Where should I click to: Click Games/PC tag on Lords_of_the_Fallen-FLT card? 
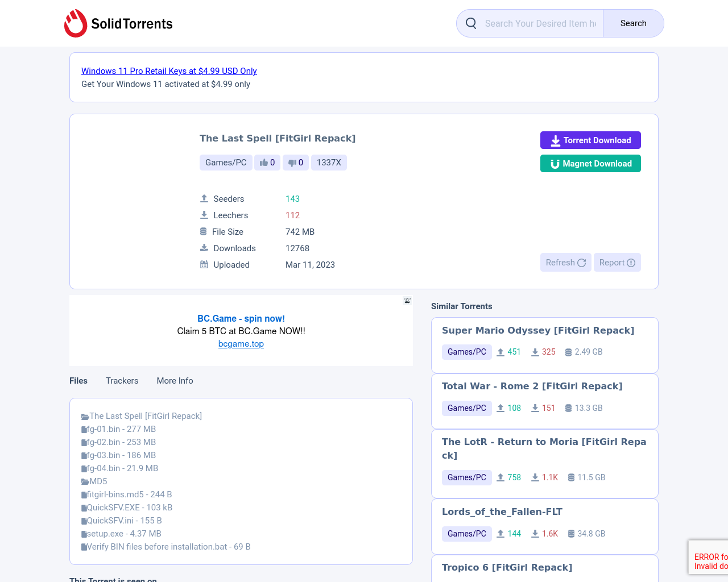[x=467, y=534]
